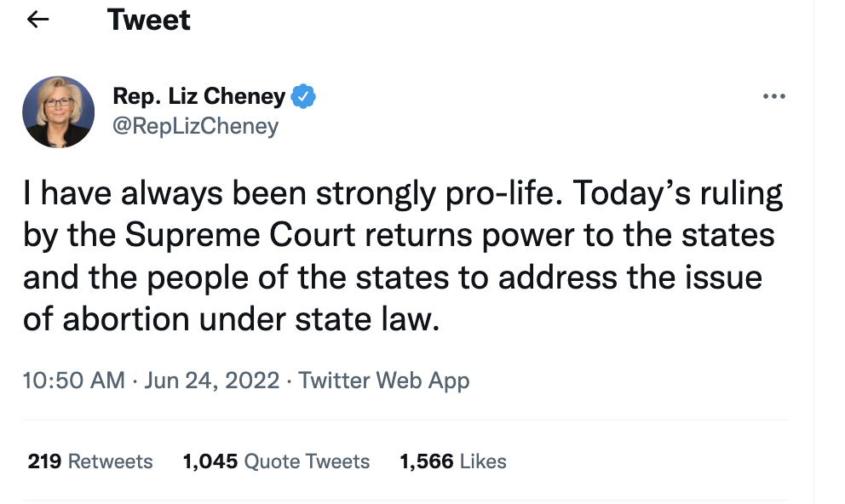Click the bold 1,566 likes count
Viewport: 845px width, 504px height.
[427, 461]
